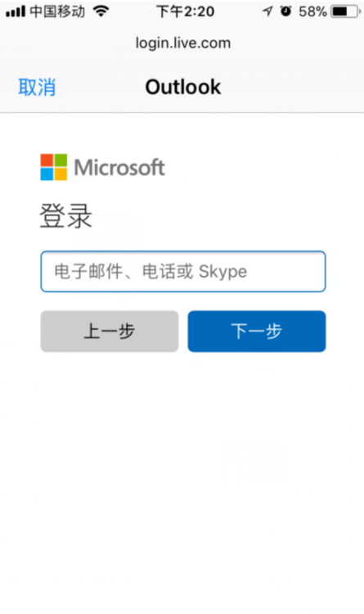The height and width of the screenshot is (614, 364).
Task: Tap the 58% battery percentage text
Action: click(312, 11)
